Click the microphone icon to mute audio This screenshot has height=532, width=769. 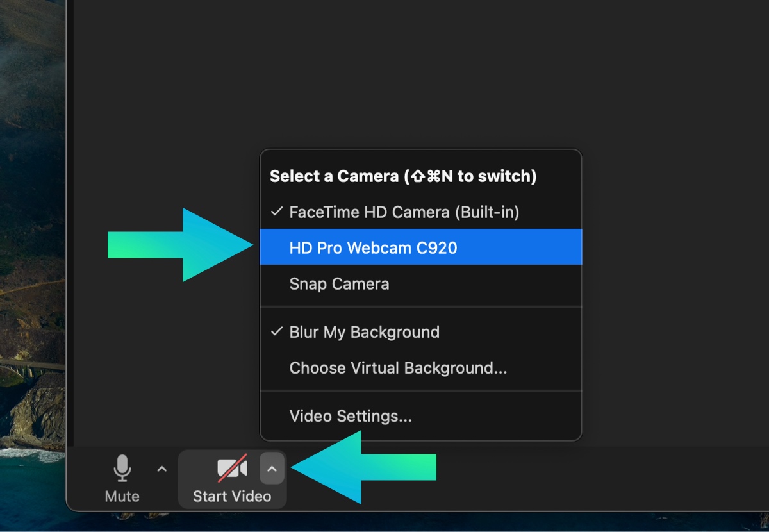pyautogui.click(x=122, y=469)
